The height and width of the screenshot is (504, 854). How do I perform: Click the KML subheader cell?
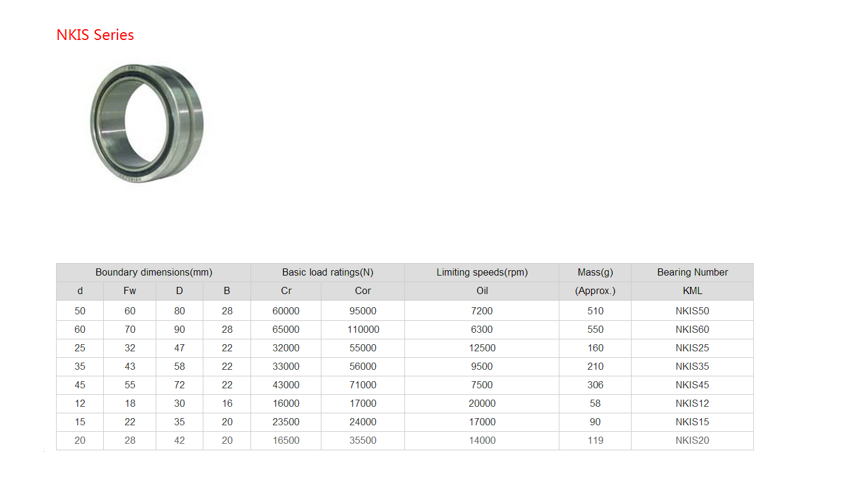pos(692,291)
